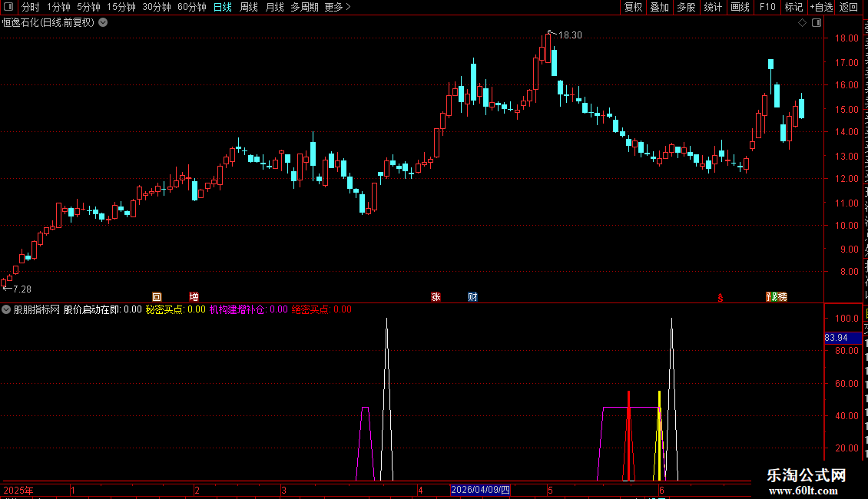
Task: Select the 30分钟 period
Action: [x=157, y=7]
